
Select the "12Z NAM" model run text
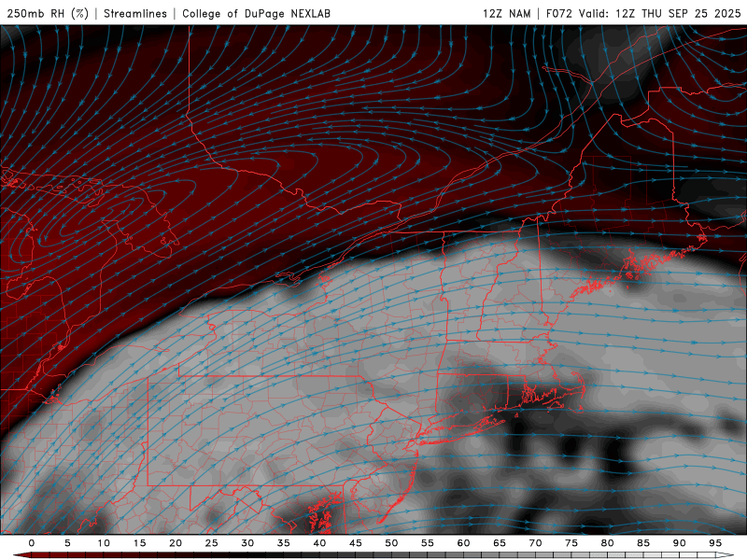(506, 14)
